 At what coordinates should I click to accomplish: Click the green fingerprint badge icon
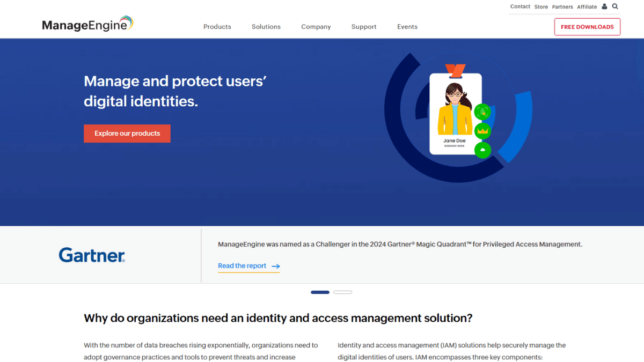(482, 112)
